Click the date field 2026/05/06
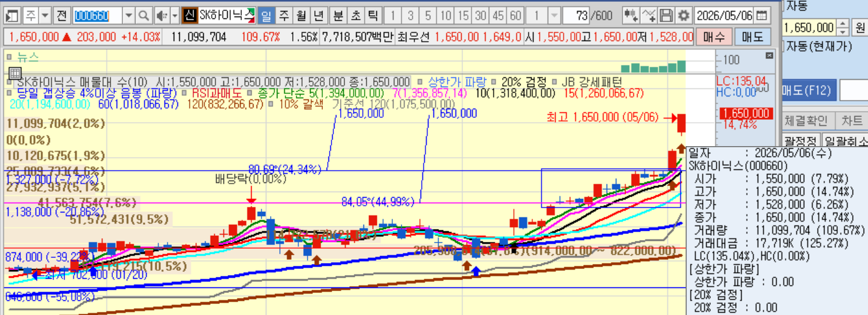The height and width of the screenshot is (315, 868). click(724, 15)
